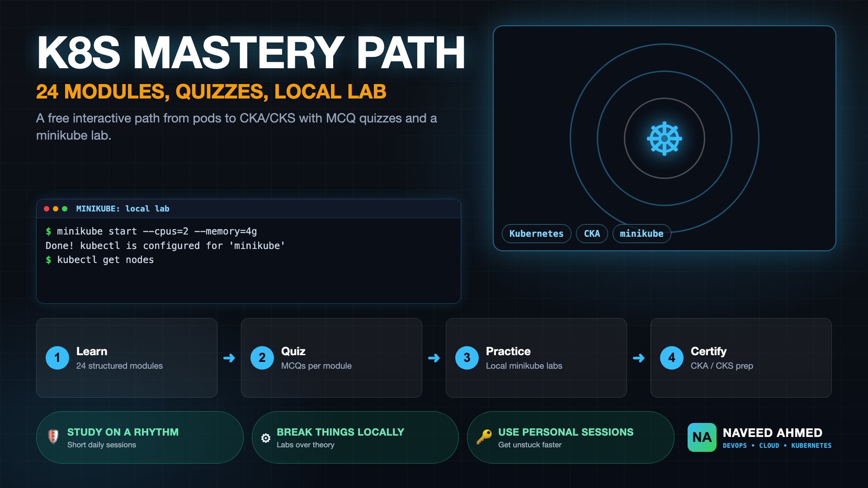Click the NA logo badge
The width and height of the screenshot is (868, 488).
point(702,437)
